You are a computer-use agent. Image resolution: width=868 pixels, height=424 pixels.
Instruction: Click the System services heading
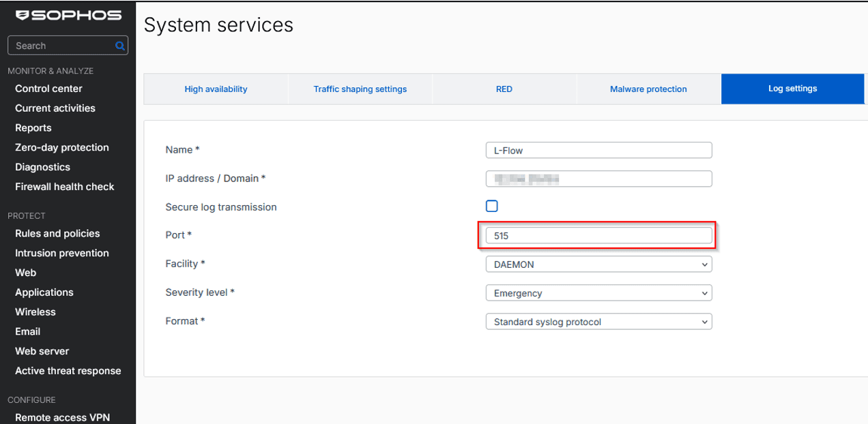pos(218,25)
